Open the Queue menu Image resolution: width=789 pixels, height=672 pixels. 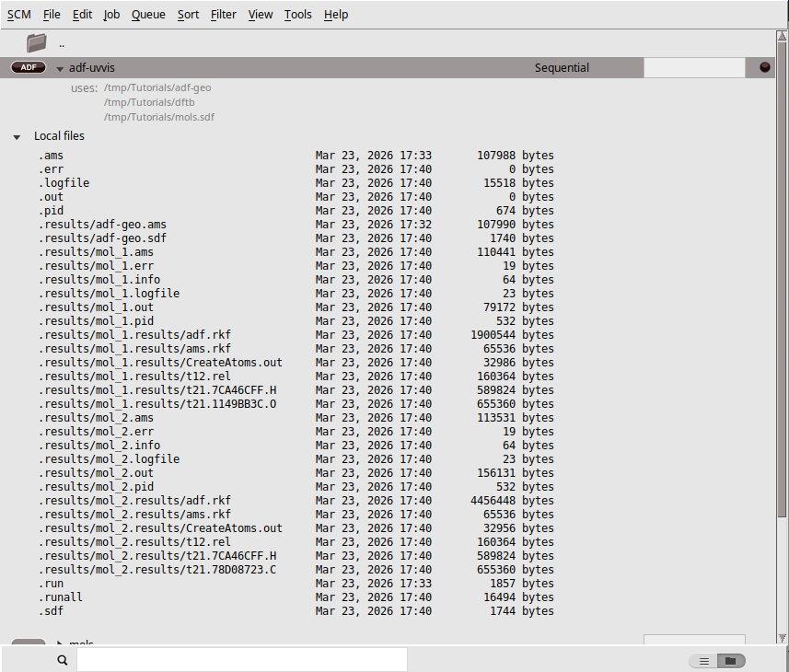(x=148, y=14)
